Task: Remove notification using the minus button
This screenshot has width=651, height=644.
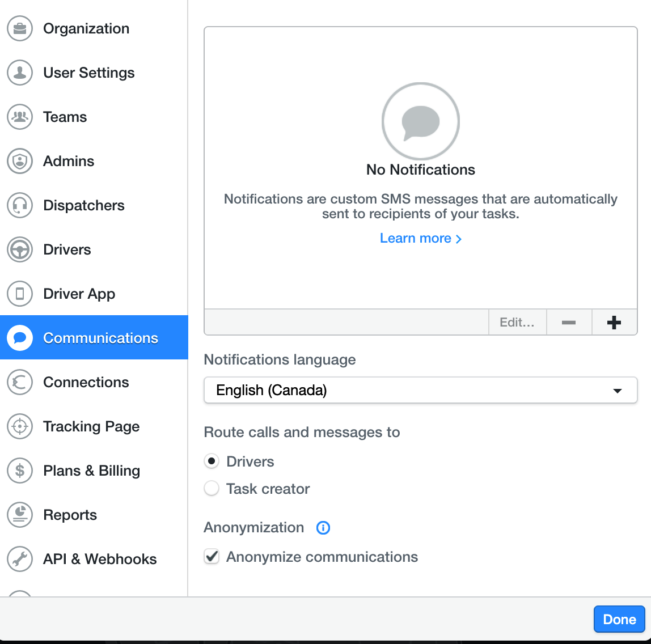Action: pyautogui.click(x=569, y=323)
